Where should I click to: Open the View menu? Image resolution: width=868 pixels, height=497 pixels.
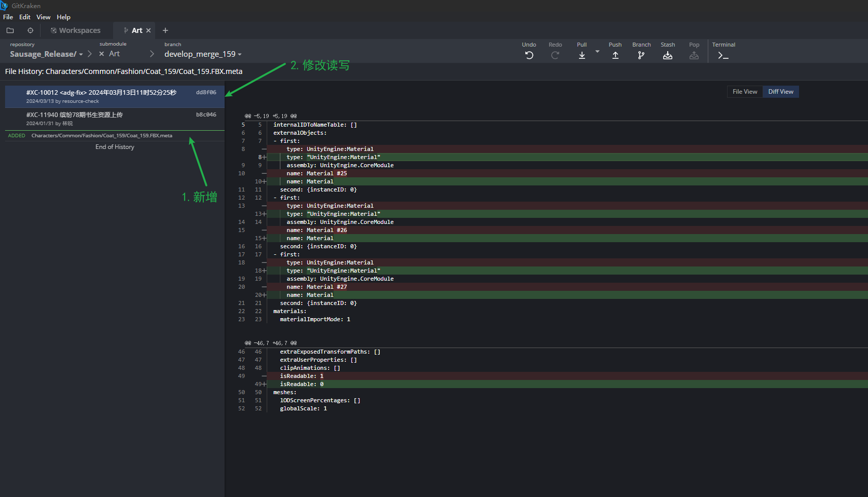(43, 17)
